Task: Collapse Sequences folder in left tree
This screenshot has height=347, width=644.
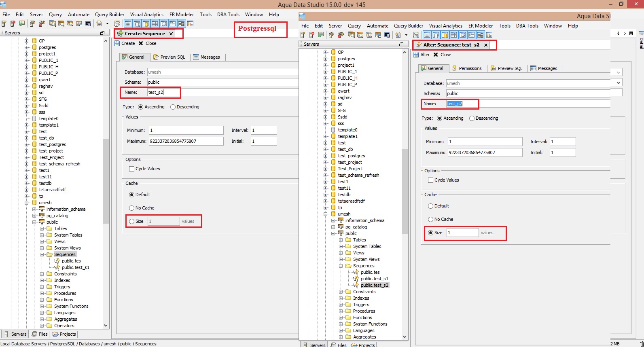Action: click(x=42, y=254)
